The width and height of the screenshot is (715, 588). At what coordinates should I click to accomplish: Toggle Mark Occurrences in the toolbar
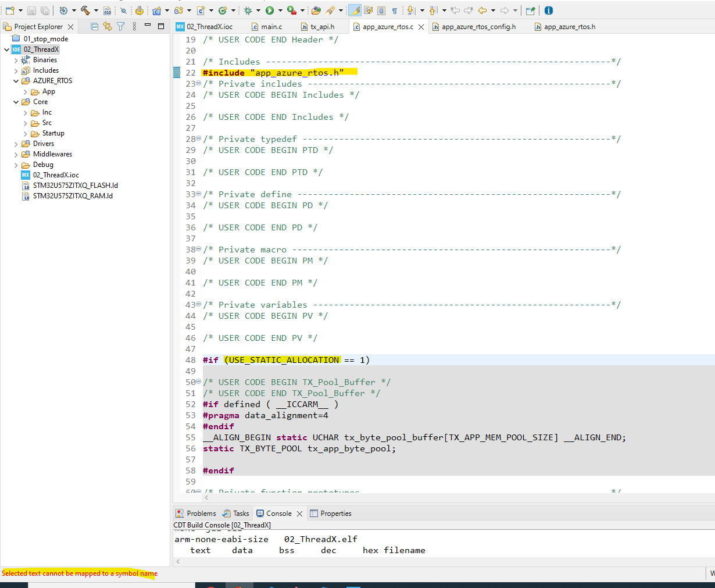pos(355,10)
